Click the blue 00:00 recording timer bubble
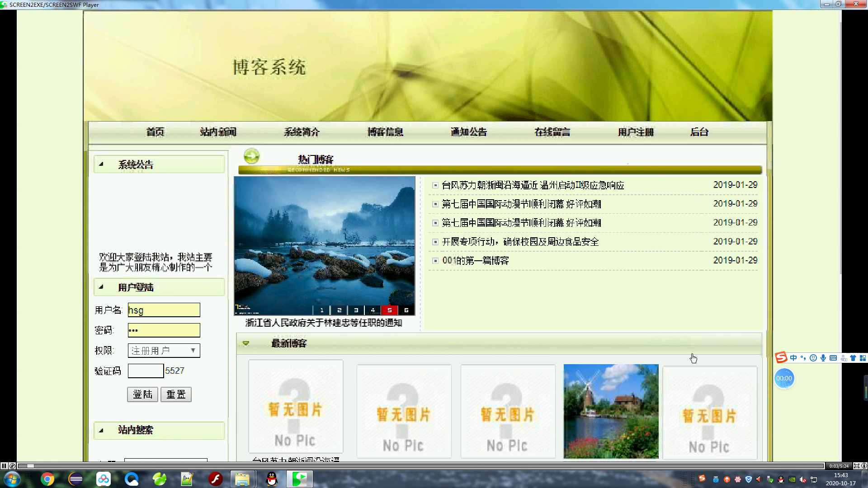Screen dimensions: 868x488 pos(784,379)
